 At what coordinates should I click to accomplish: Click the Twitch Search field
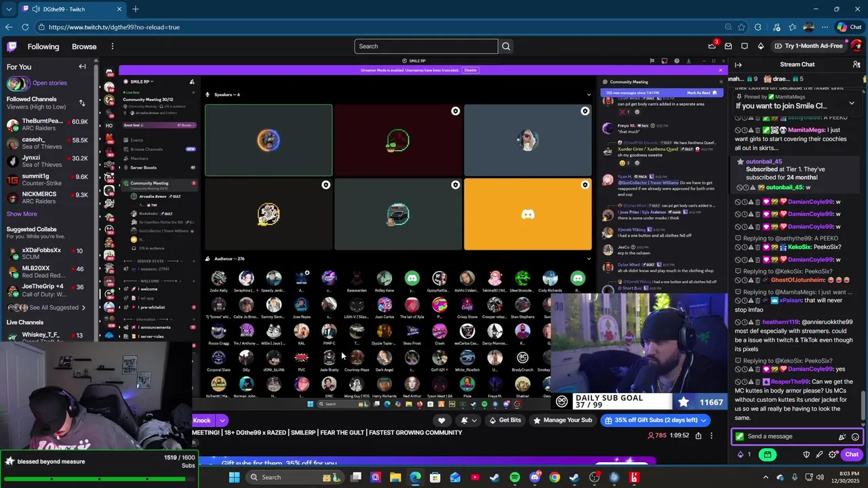pyautogui.click(x=426, y=46)
